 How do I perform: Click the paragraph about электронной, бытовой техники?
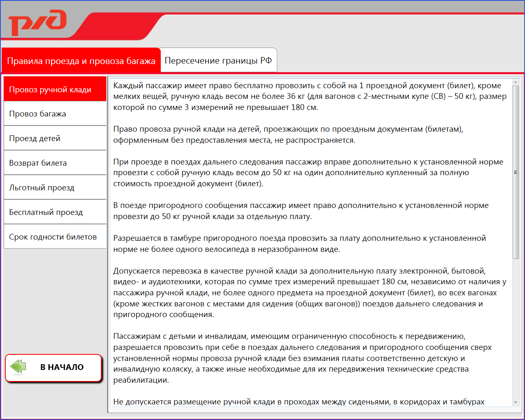310,292
